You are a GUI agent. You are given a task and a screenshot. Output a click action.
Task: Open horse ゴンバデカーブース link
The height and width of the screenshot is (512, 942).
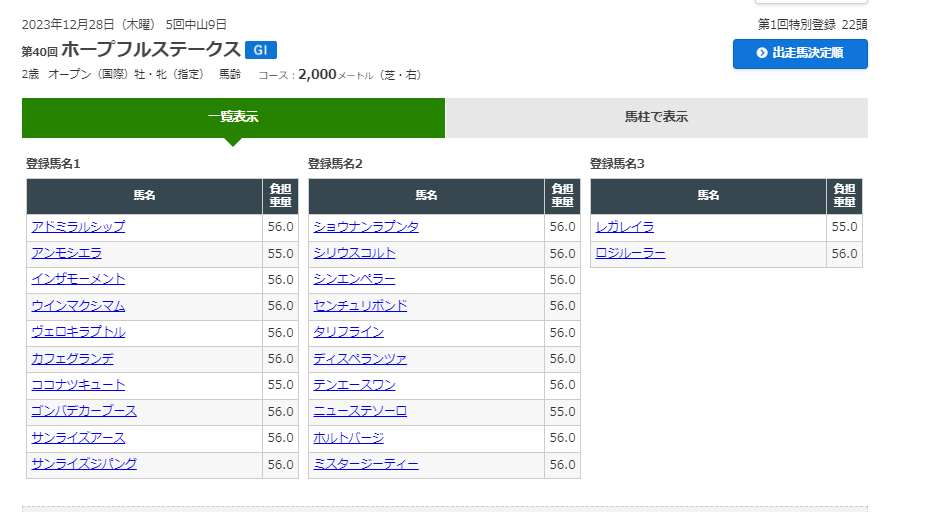click(x=84, y=412)
